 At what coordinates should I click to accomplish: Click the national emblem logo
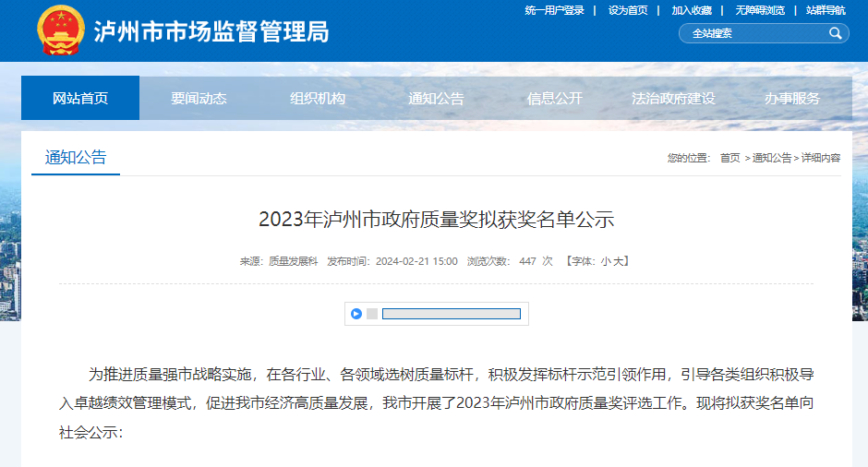[x=61, y=30]
